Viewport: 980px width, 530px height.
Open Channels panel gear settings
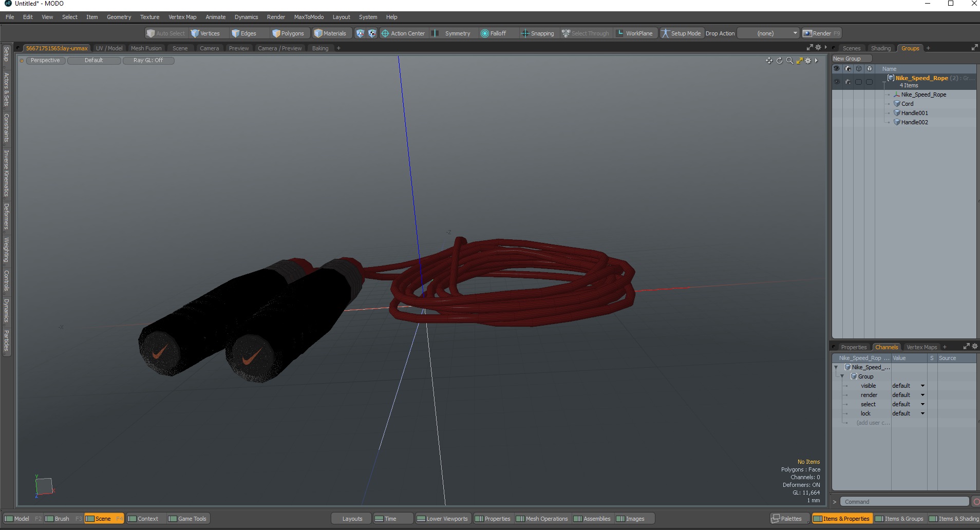975,347
